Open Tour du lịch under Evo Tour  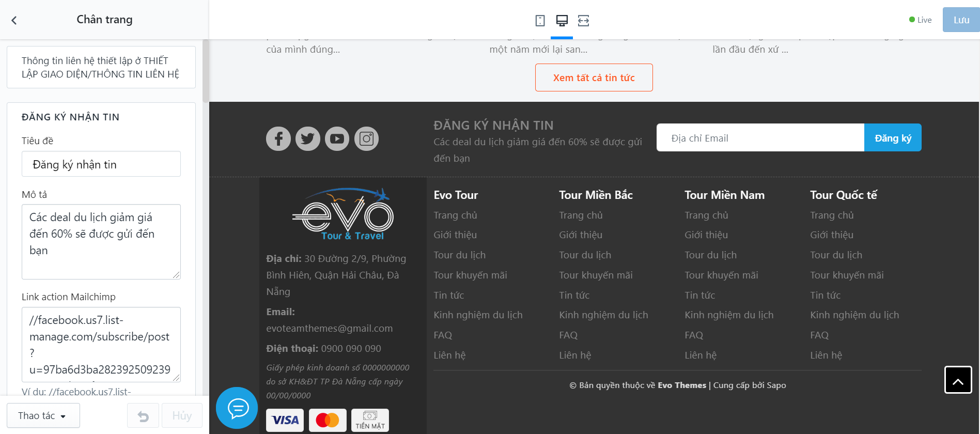(x=459, y=255)
